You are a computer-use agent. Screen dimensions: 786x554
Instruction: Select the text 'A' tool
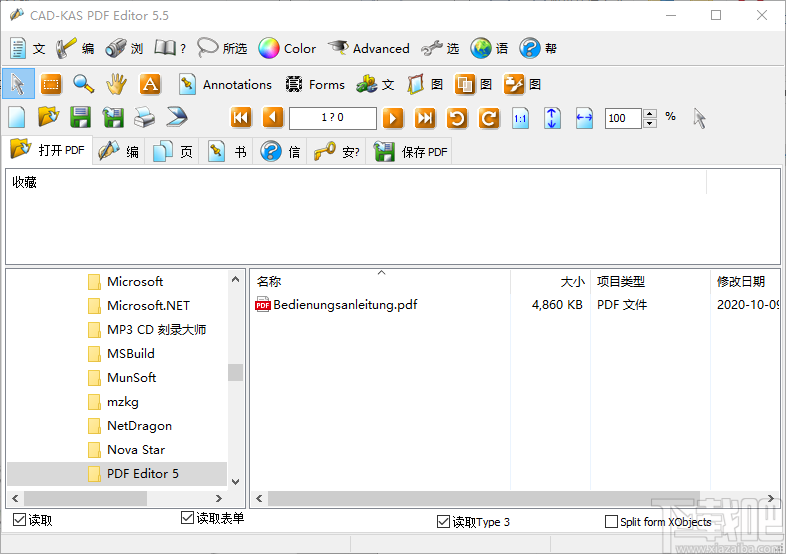coord(150,84)
